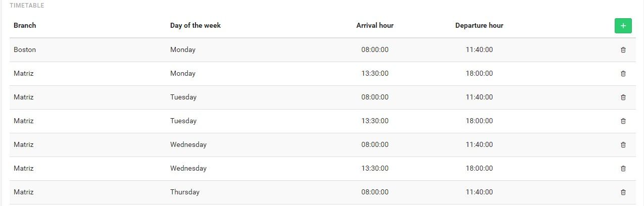Select the Matriz cell in Thursday row

point(24,192)
